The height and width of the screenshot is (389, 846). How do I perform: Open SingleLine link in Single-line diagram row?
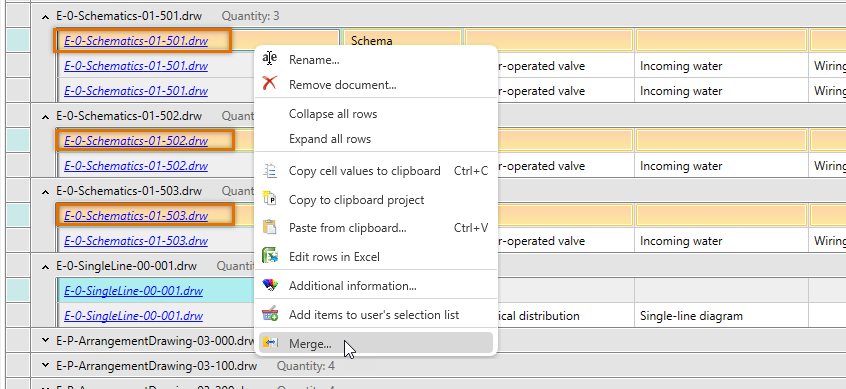(133, 316)
